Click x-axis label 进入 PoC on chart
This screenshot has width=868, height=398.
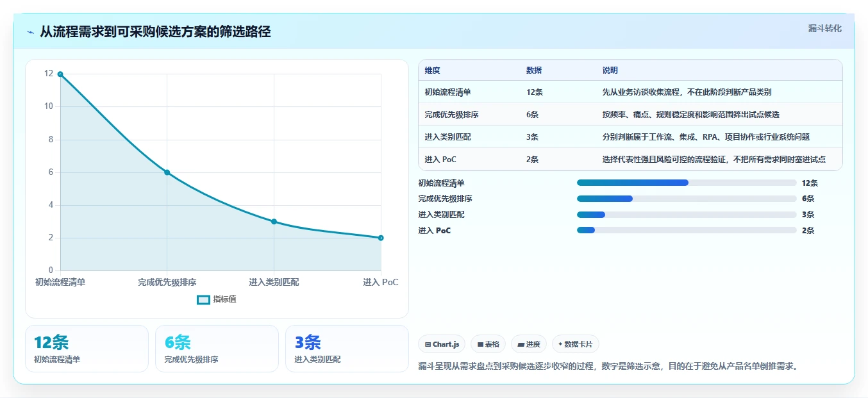coord(381,282)
